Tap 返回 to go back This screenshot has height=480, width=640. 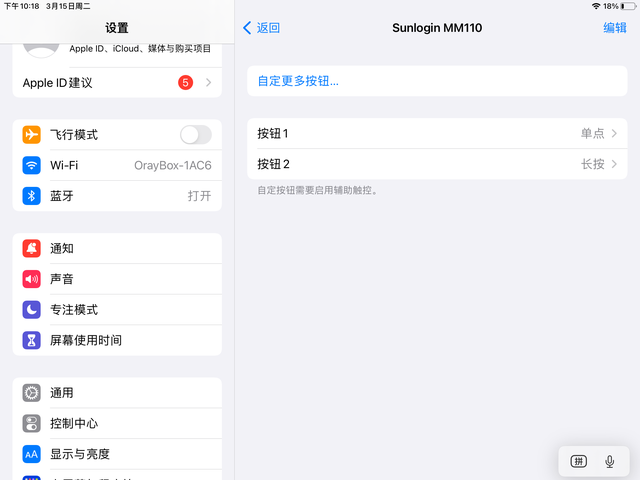click(268, 28)
